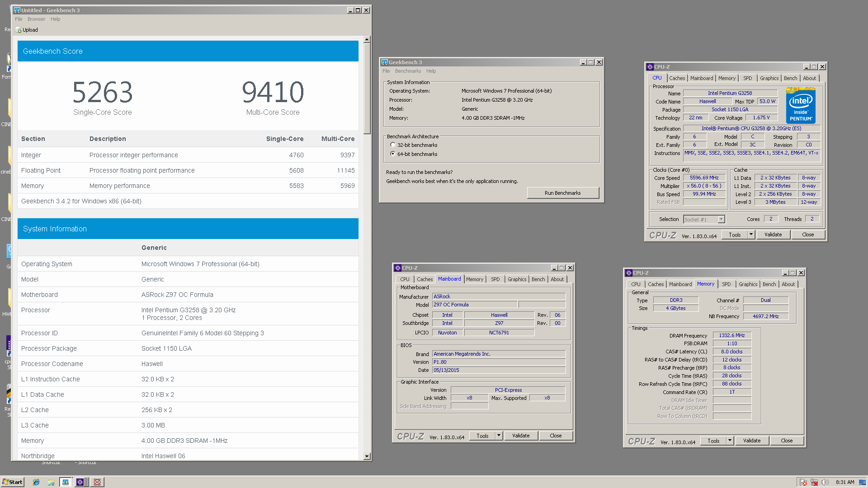Click the volume speaker tray icon

(x=825, y=482)
